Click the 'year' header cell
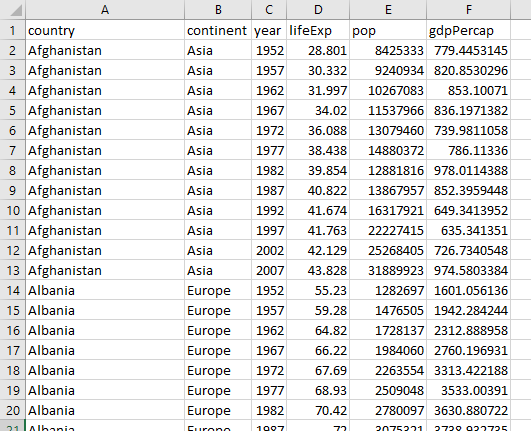The width and height of the screenshot is (531, 431). pos(269,30)
